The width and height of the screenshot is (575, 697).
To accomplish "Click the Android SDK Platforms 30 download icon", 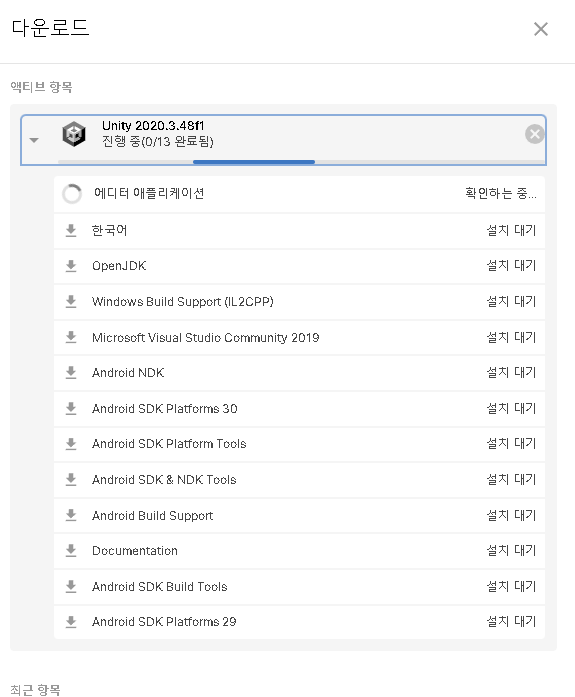I will pyautogui.click(x=71, y=409).
